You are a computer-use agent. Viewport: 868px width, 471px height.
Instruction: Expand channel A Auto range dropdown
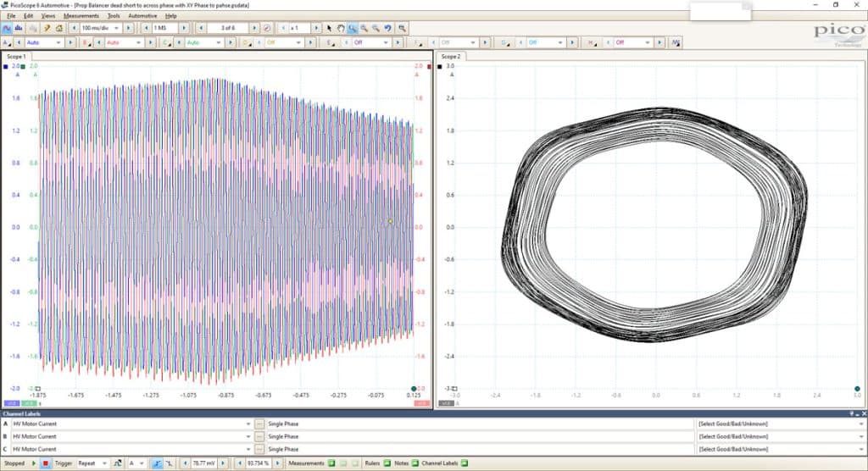coord(44,42)
